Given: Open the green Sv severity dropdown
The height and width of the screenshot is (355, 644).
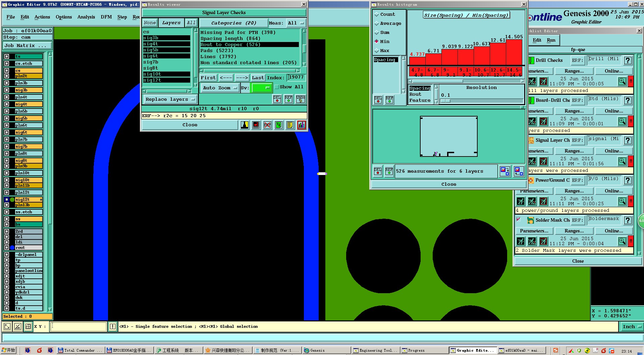Looking at the screenshot, I should coord(261,88).
